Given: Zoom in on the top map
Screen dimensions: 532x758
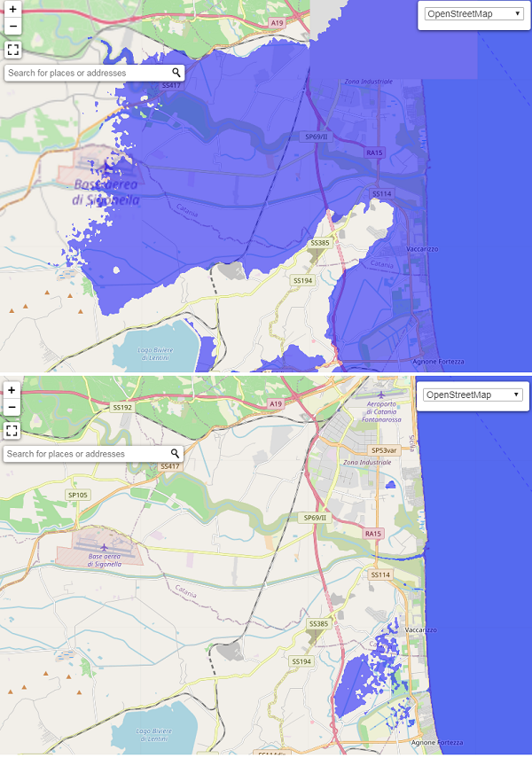Looking at the screenshot, I should click(12, 9).
